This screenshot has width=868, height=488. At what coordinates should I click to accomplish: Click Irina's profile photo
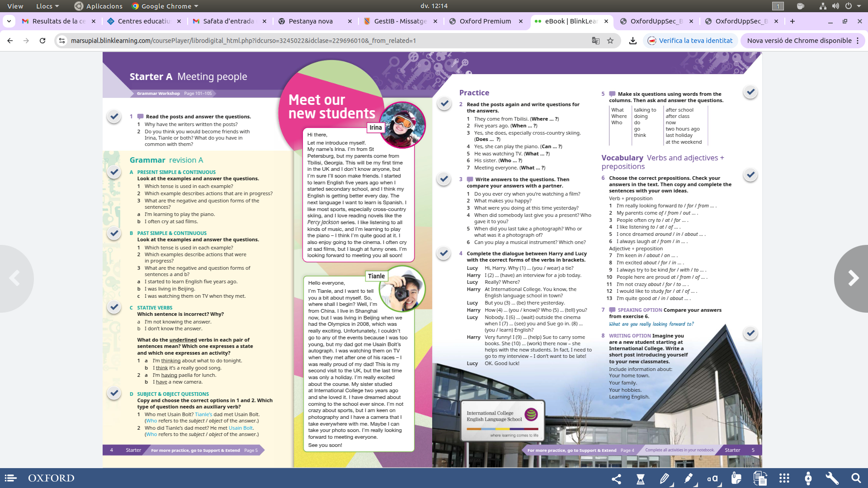click(x=402, y=125)
